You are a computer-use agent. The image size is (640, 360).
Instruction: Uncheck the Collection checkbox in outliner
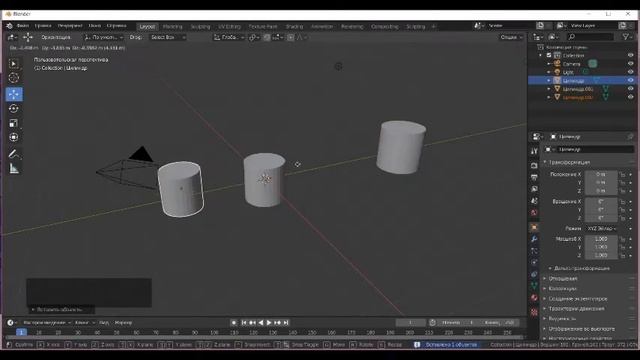coord(549,55)
